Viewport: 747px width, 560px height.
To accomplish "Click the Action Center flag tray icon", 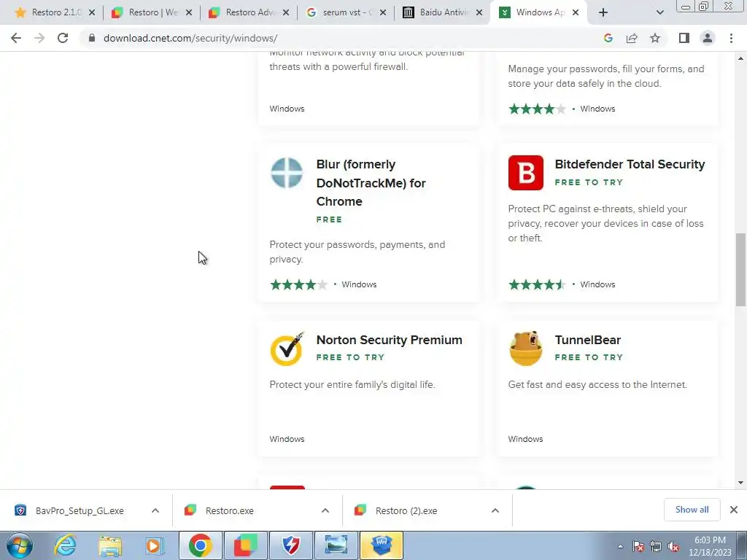I will 638,547.
